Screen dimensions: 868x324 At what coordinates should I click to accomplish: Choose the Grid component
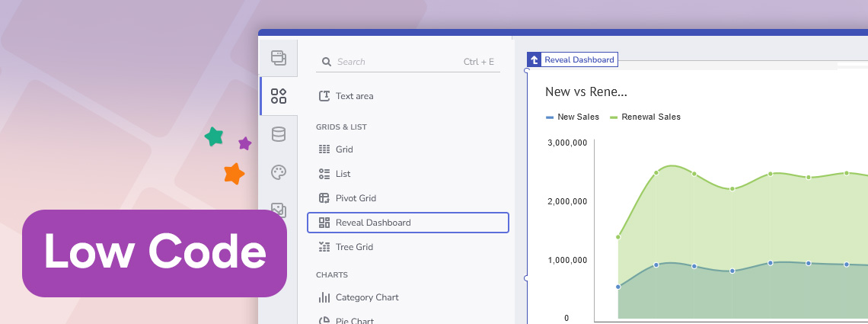[344, 149]
